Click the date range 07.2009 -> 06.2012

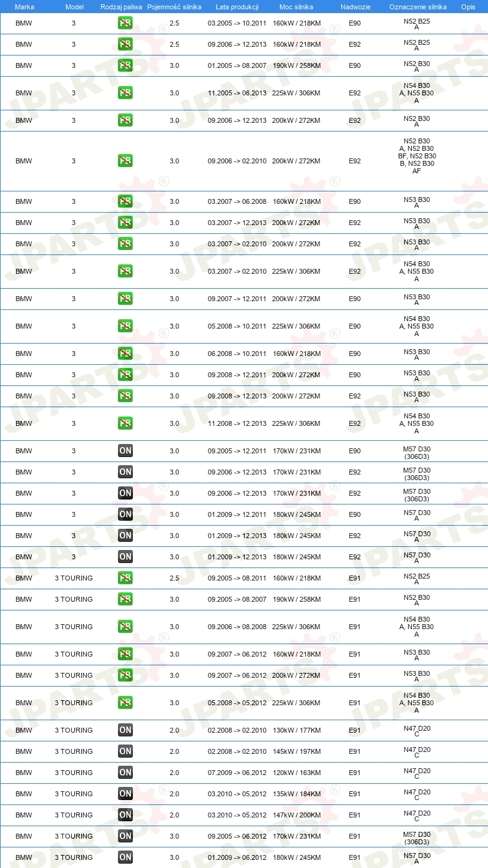tap(237, 773)
